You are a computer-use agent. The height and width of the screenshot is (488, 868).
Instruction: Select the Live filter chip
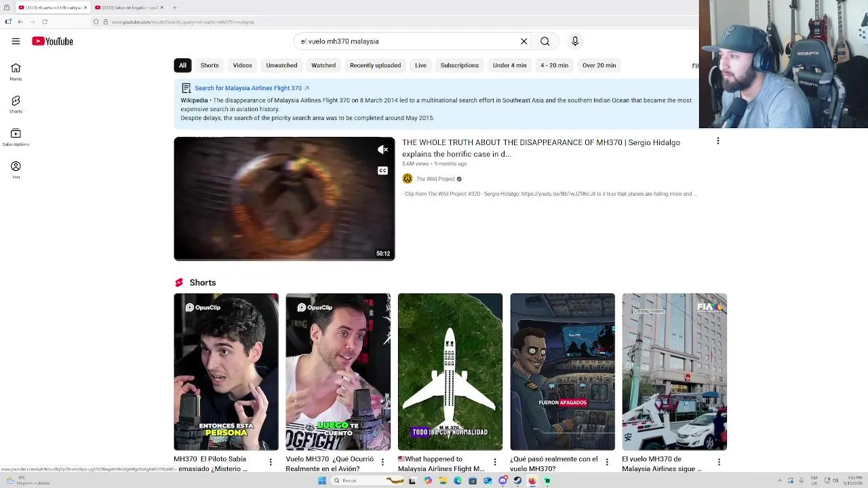click(420, 65)
